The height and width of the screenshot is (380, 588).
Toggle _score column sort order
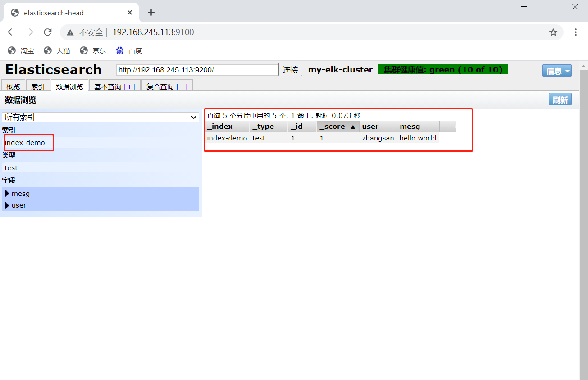click(338, 127)
